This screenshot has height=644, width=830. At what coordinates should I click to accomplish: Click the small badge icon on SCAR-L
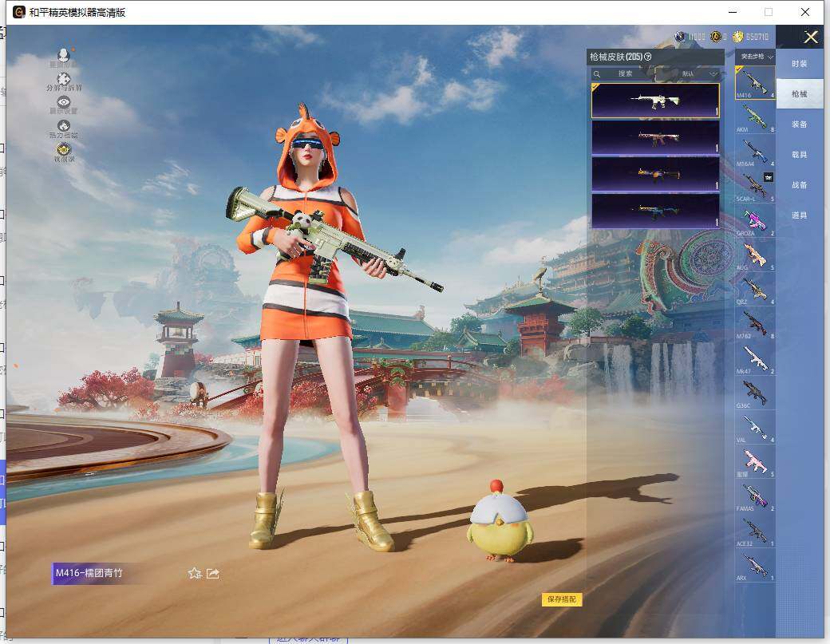point(768,176)
